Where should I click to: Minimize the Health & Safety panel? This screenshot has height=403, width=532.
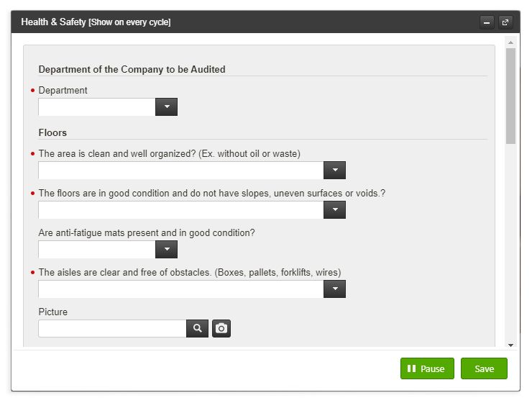coord(487,22)
